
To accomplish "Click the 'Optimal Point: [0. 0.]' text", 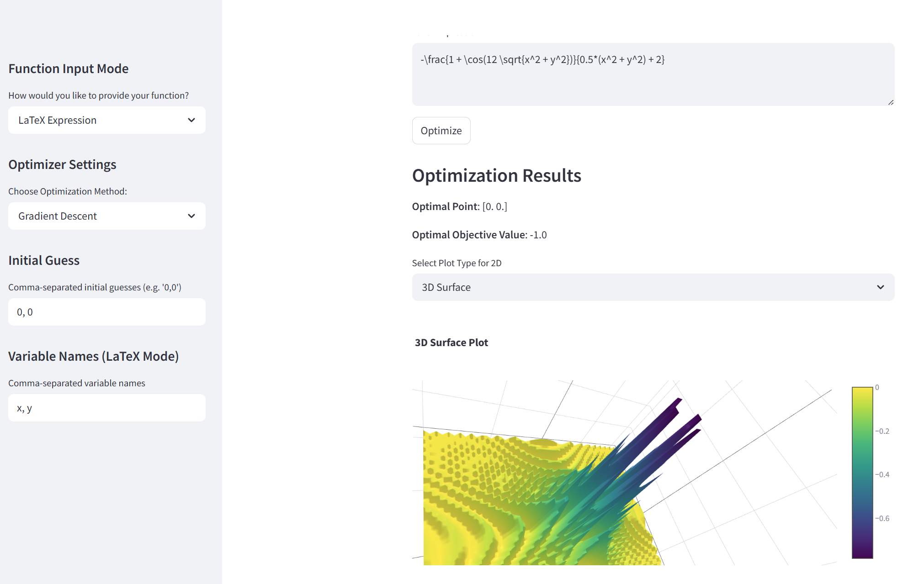I will [x=459, y=206].
